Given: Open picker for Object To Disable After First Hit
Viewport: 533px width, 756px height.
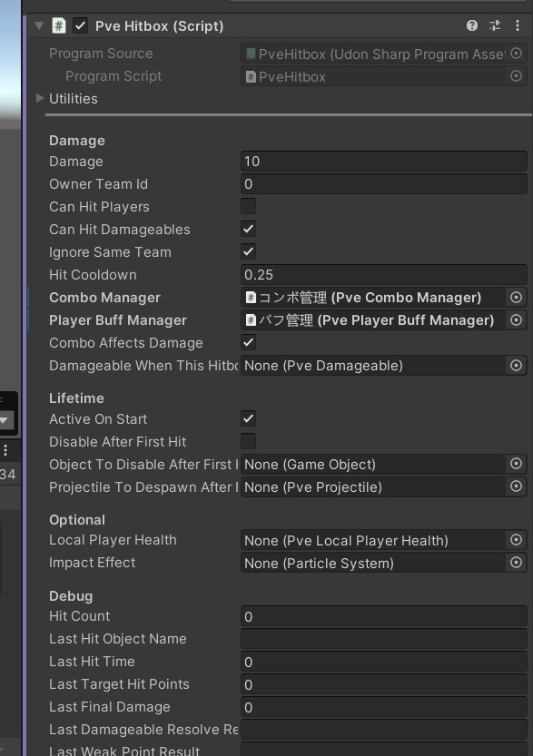Looking at the screenshot, I should click(x=516, y=464).
